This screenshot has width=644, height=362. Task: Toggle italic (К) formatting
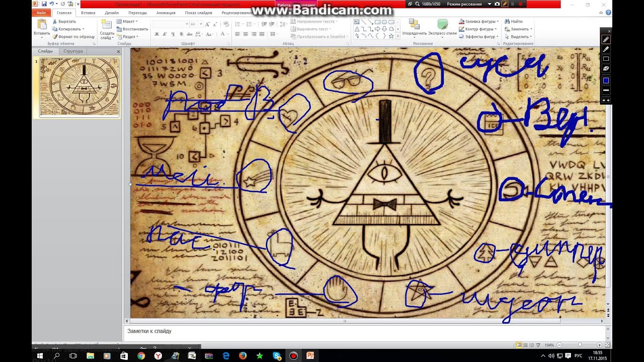pos(165,34)
